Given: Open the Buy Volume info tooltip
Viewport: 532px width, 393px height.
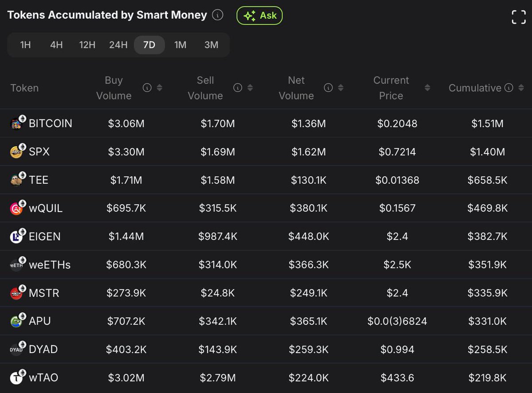Looking at the screenshot, I should coord(147,88).
